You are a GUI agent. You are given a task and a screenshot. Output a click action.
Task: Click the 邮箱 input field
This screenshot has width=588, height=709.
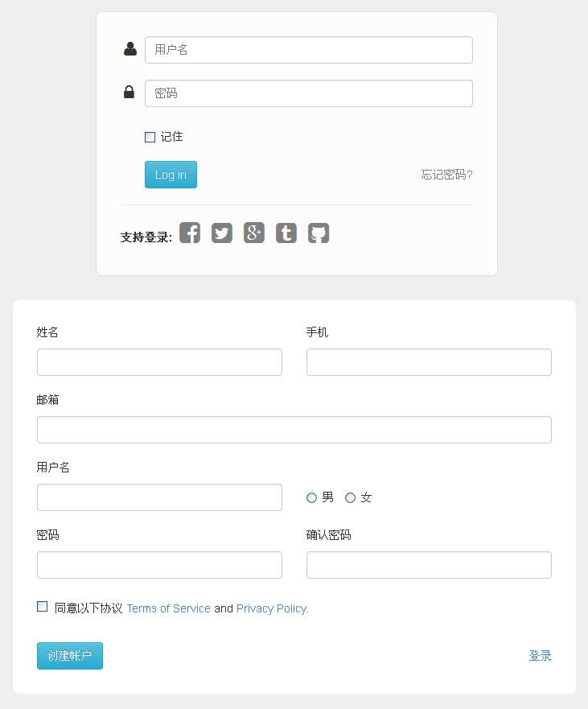[x=294, y=430]
